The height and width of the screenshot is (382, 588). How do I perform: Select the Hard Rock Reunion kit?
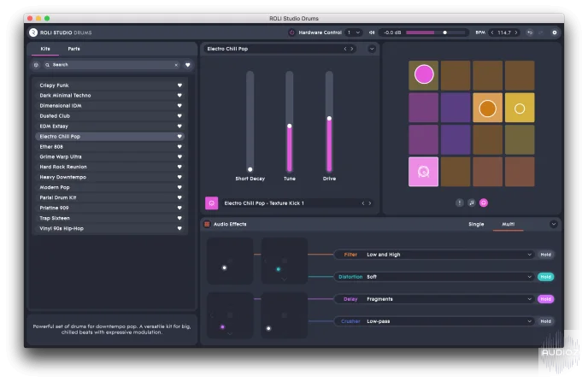click(109, 167)
